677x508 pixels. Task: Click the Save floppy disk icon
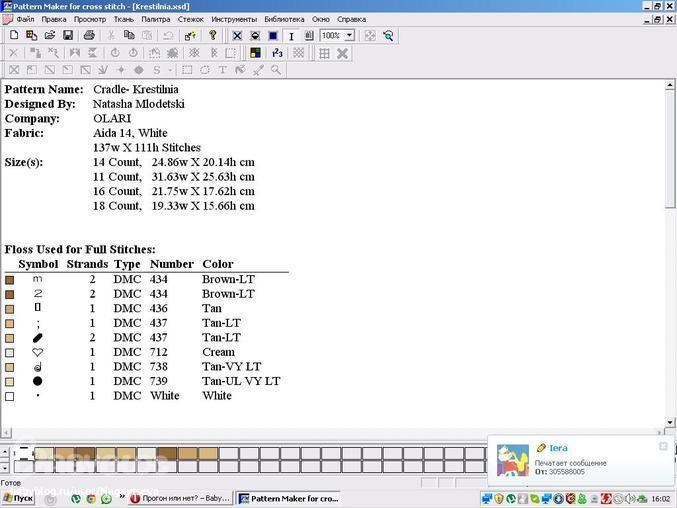coord(67,35)
